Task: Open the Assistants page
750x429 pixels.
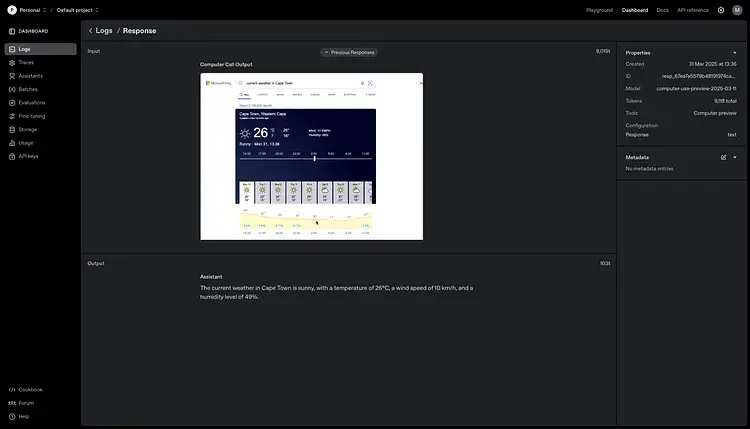Action: click(30, 76)
